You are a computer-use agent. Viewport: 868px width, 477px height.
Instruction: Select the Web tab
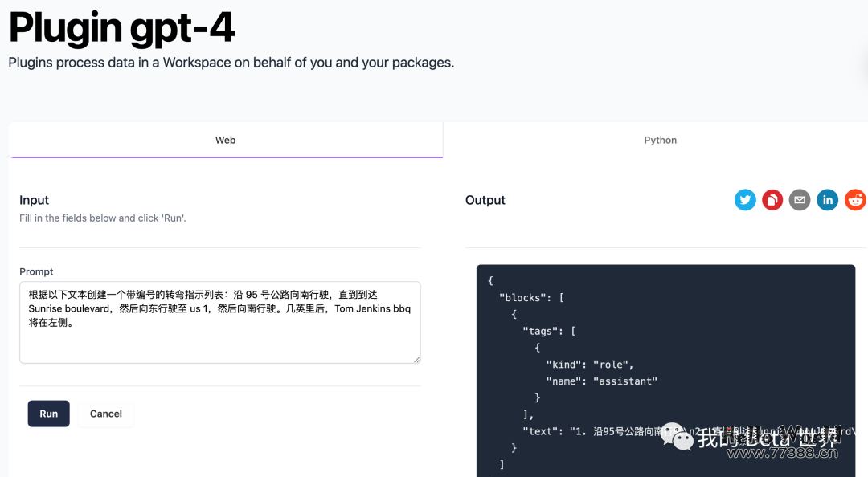click(x=225, y=140)
